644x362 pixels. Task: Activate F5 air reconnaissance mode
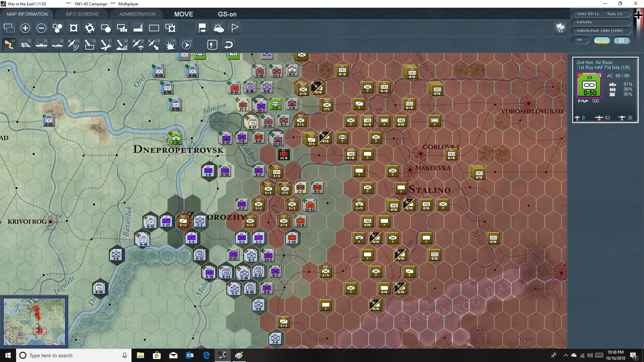pyautogui.click(x=73, y=44)
